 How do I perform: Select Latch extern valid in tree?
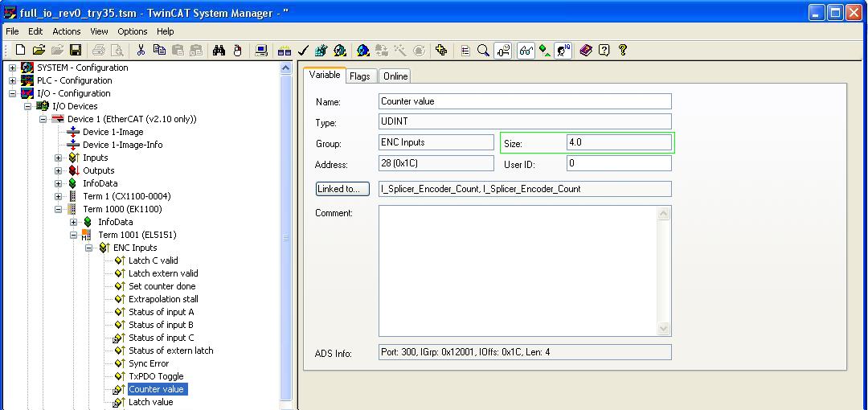[x=163, y=273]
